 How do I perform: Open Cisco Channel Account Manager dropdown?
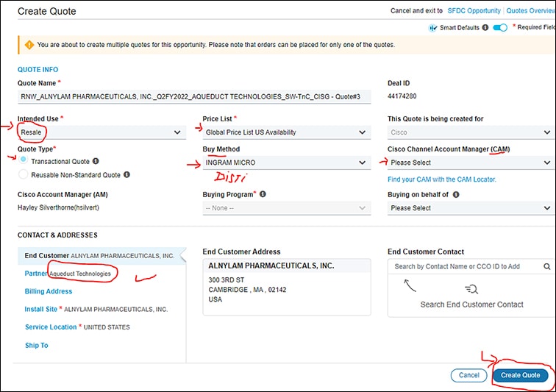click(471, 163)
